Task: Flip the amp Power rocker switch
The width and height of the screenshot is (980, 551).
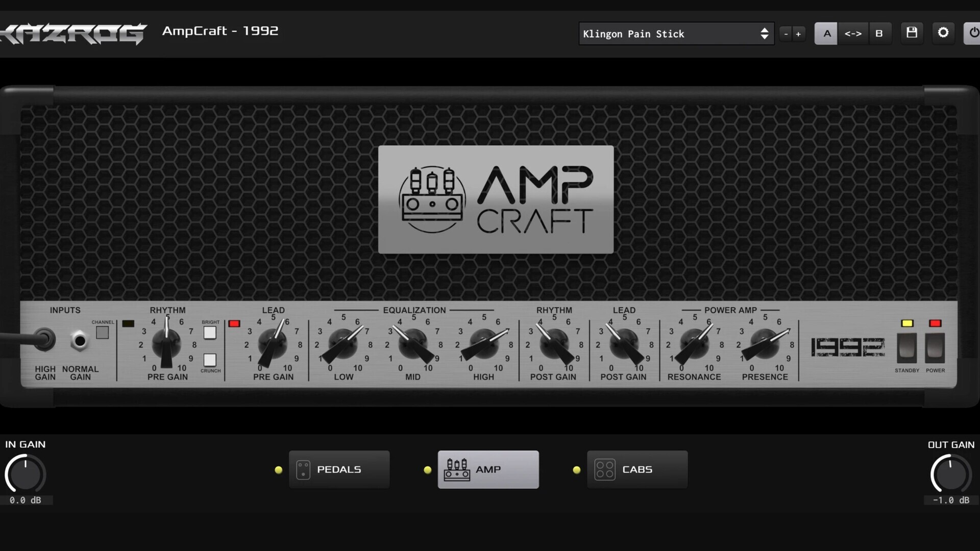Action: [935, 347]
